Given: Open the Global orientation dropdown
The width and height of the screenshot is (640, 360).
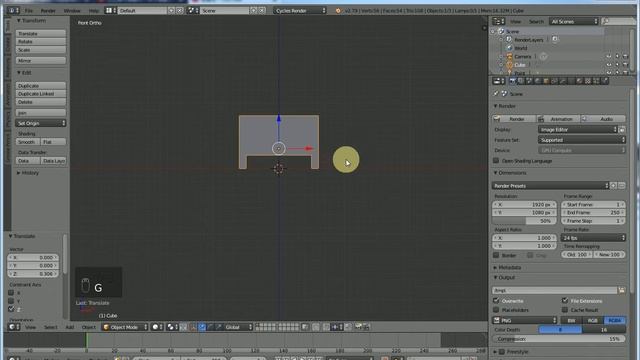Looking at the screenshot, I should 238,327.
